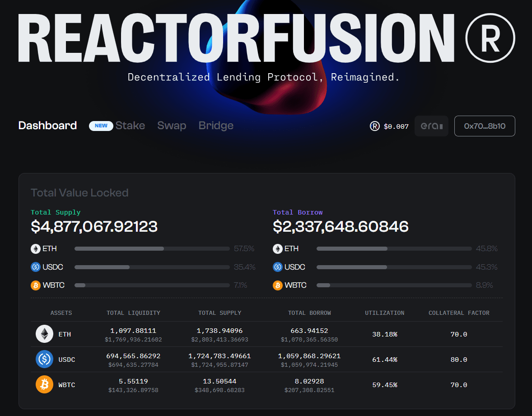Select the USDC label in the assets table
Viewport: 532px width, 416px height.
[x=66, y=360]
